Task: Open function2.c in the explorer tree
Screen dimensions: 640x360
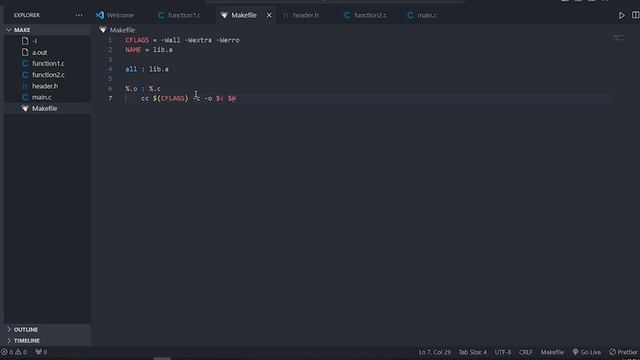Action: (47, 75)
